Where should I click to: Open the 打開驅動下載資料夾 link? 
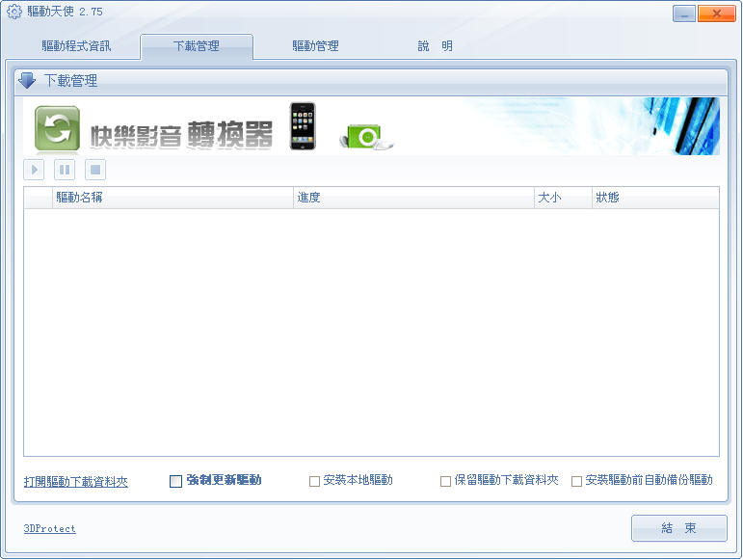[x=75, y=482]
